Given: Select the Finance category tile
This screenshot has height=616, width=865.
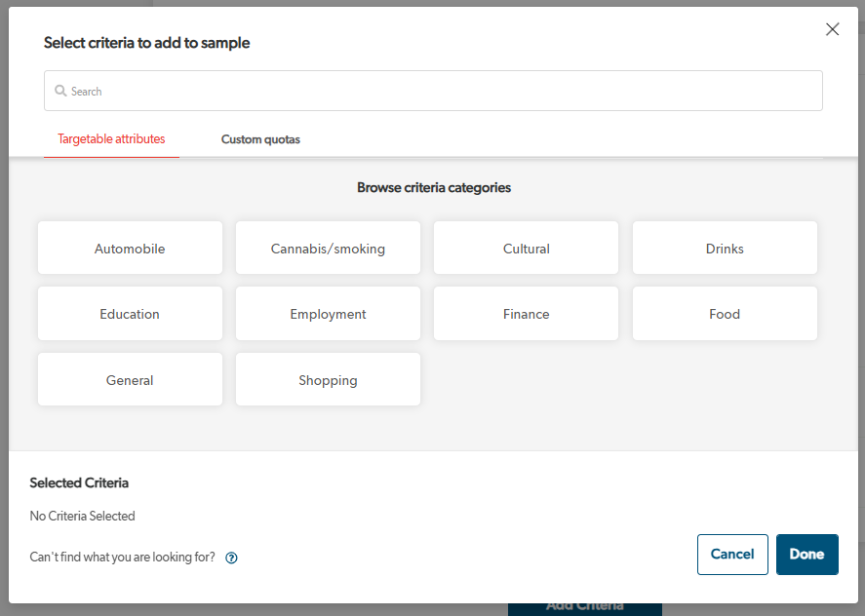Looking at the screenshot, I should coord(526,314).
